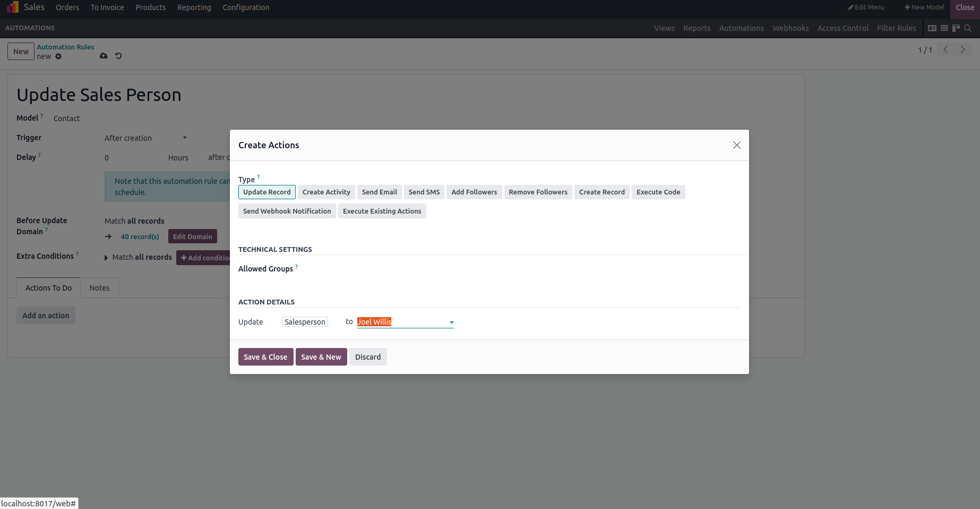Screen dimensions: 980x509
Task: Click the arrow icon beside 40 record(s)
Action: point(108,236)
